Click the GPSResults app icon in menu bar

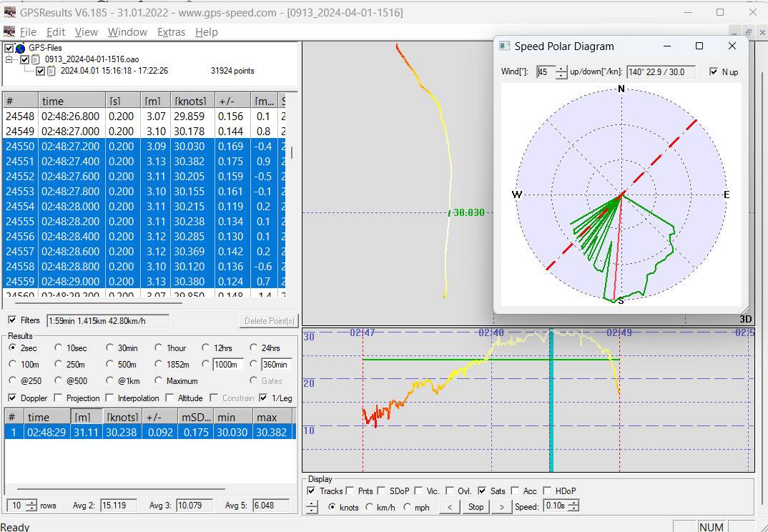9,32
